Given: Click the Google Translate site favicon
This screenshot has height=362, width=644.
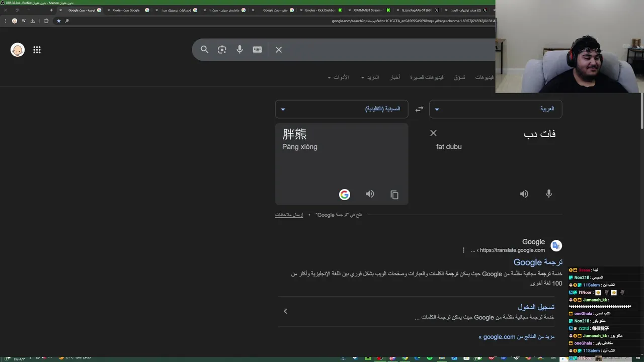Looking at the screenshot, I should coord(556,245).
